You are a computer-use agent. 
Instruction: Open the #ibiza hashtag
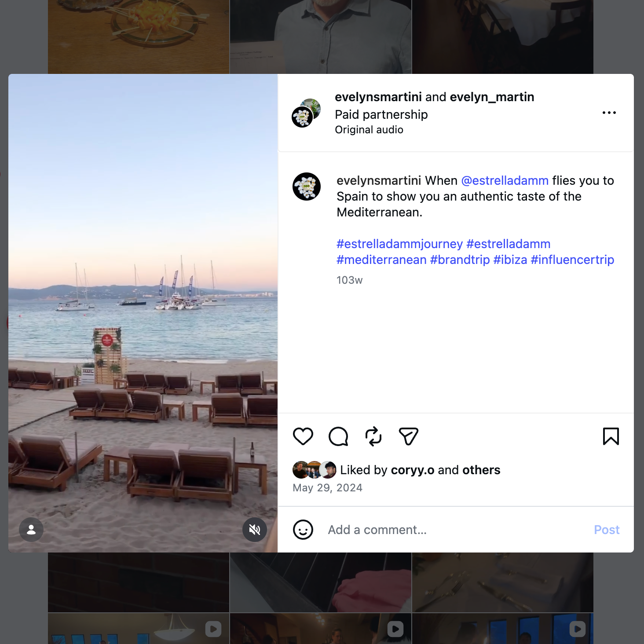tap(510, 260)
